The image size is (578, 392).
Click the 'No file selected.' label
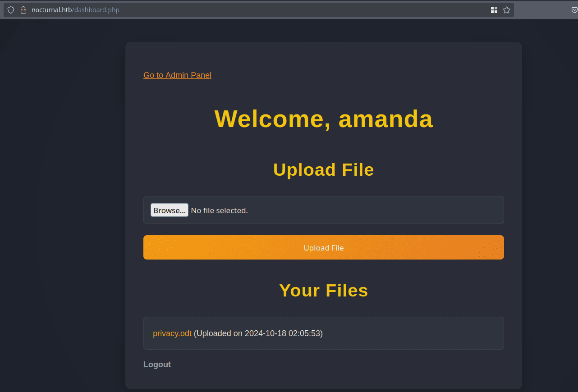(x=219, y=210)
